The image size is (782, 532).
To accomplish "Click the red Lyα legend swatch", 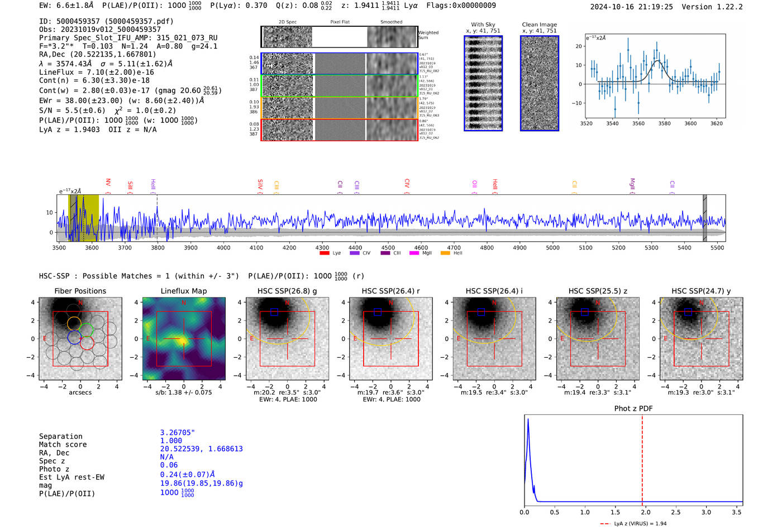I will point(325,253).
